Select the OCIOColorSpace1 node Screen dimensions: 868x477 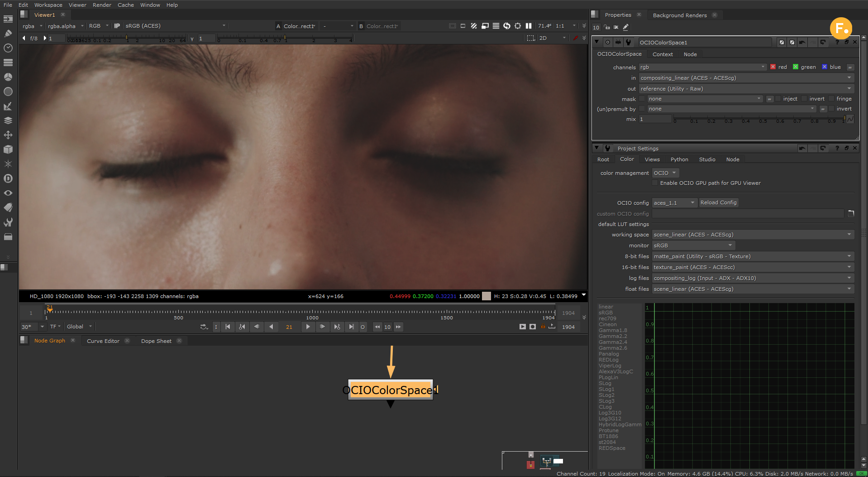tap(391, 390)
